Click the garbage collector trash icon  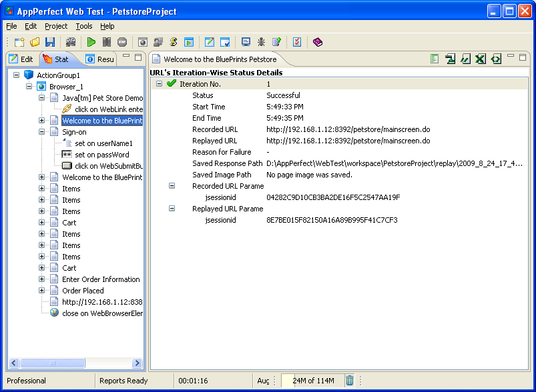[350, 381]
